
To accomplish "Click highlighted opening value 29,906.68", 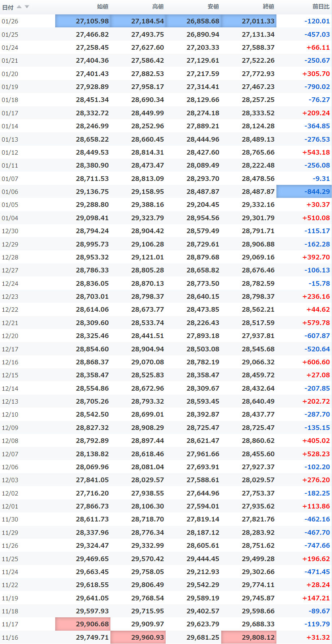I will pyautogui.click(x=83, y=624).
